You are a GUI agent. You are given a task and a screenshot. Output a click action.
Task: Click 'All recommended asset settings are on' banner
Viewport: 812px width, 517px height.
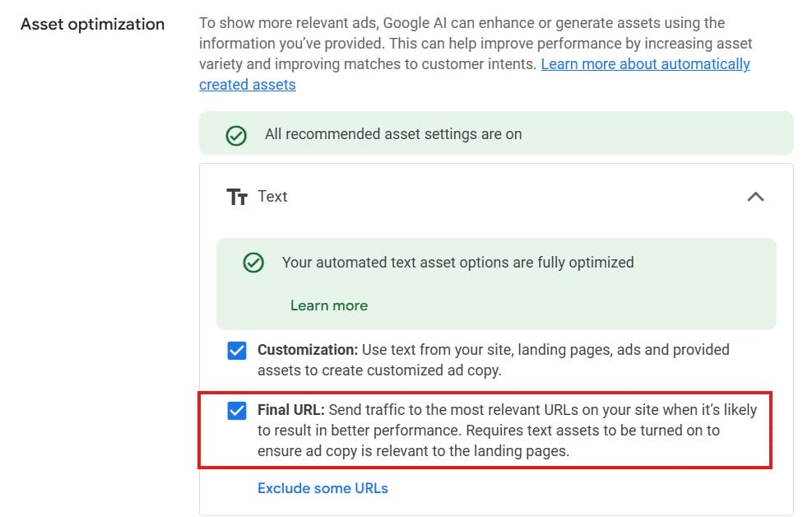tap(393, 133)
